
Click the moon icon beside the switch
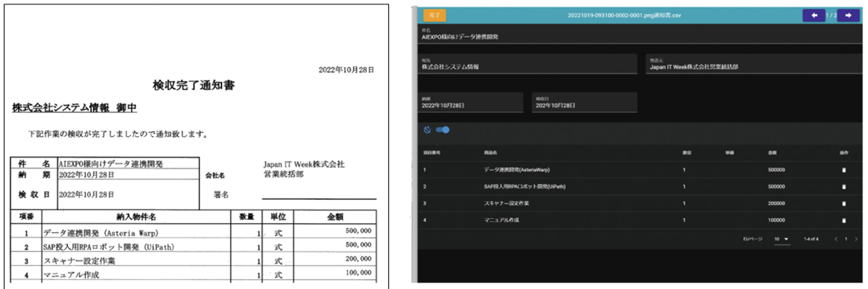[427, 130]
